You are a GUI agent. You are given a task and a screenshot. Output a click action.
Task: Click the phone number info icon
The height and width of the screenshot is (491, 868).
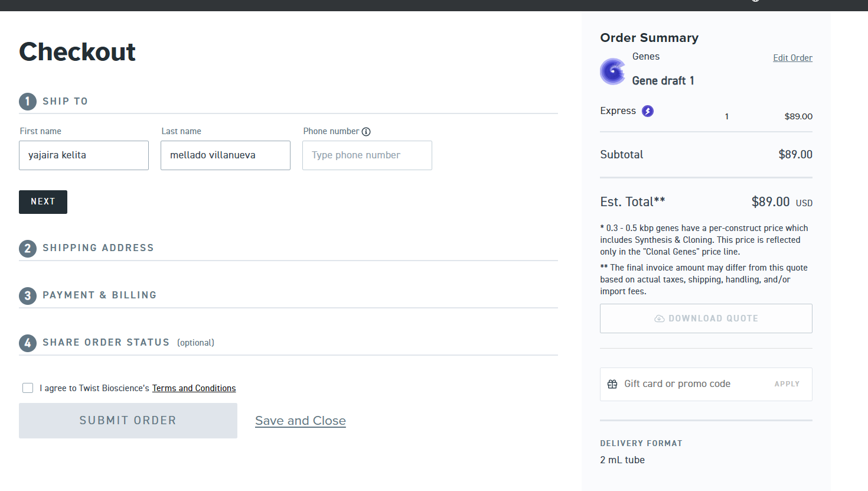366,132
